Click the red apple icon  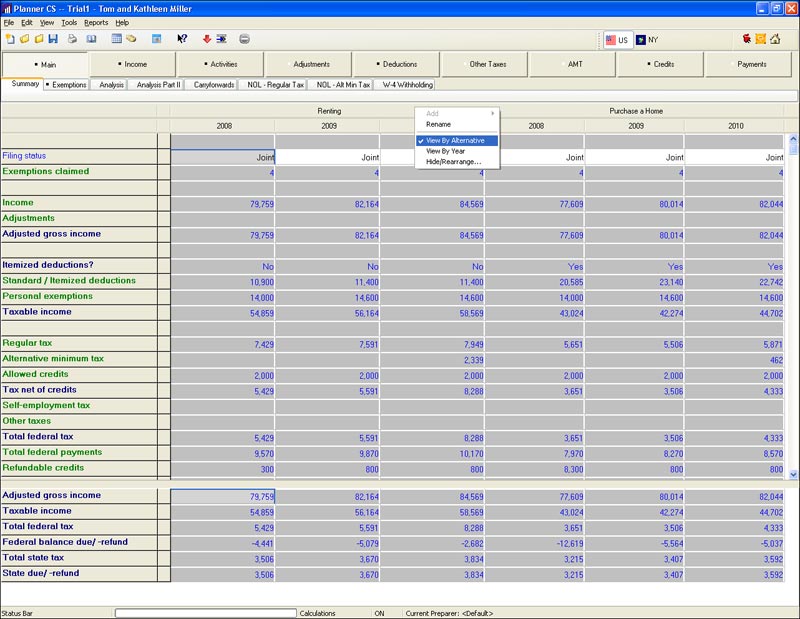click(747, 39)
